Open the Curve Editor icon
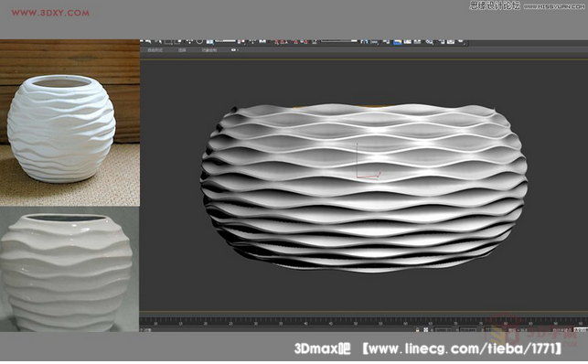588x364 pixels. tap(408, 41)
